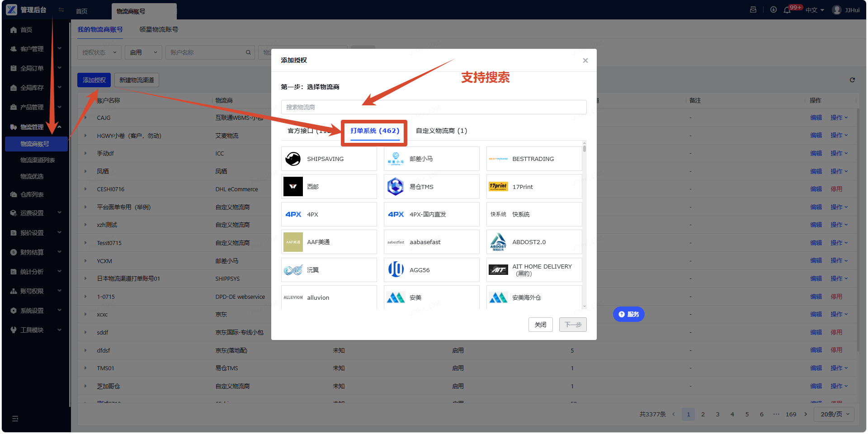Screen dimensions: 868x434
Task: Select the 沅翼 carrier logo
Action: click(293, 270)
